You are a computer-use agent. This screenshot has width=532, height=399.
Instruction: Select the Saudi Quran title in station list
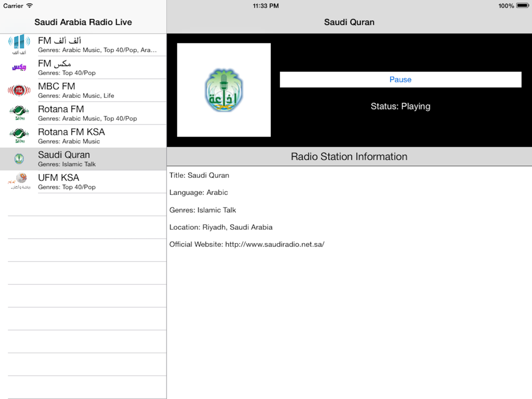[x=64, y=155]
